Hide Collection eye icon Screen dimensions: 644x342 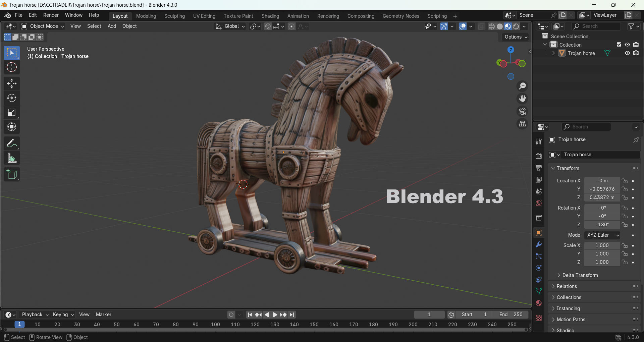point(627,45)
